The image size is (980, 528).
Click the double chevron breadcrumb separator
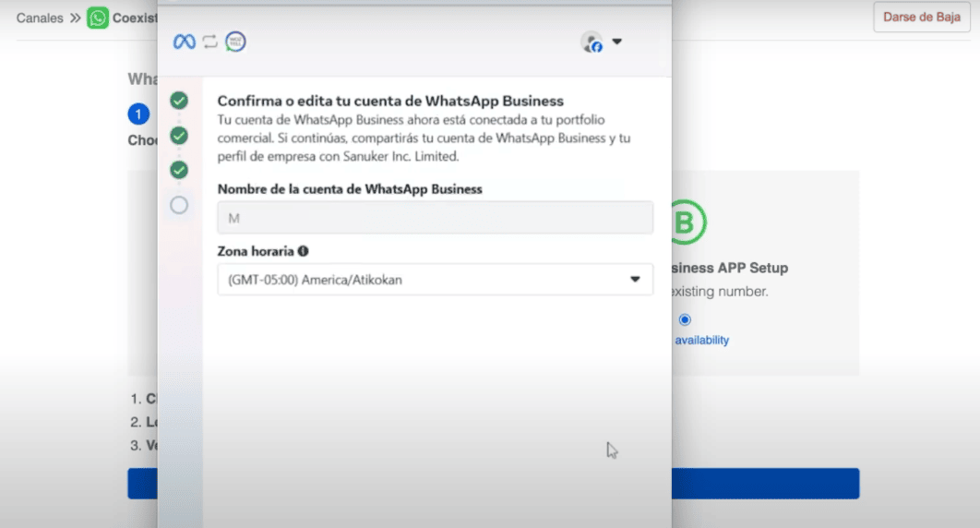click(x=76, y=18)
